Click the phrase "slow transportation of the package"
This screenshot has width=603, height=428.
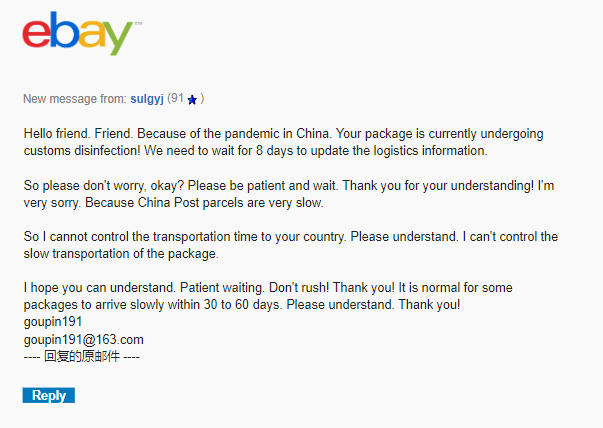pyautogui.click(x=120, y=254)
